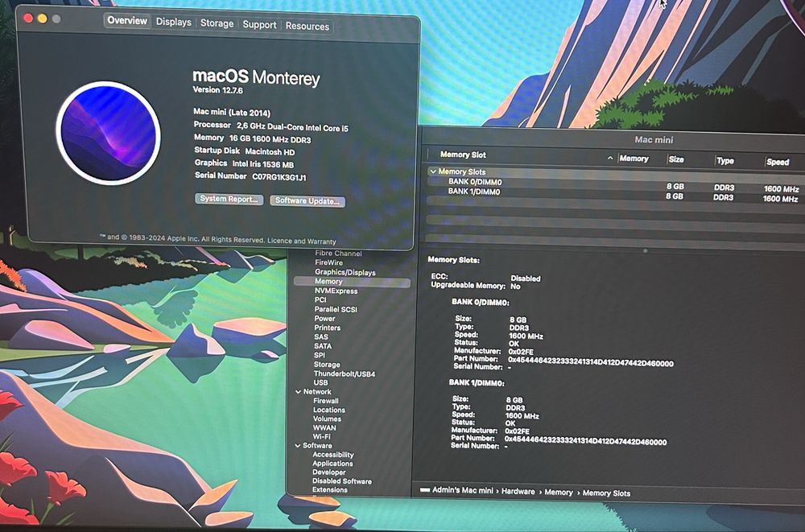Collapse the Network section in sidebar
This screenshot has width=805, height=532.
(298, 392)
